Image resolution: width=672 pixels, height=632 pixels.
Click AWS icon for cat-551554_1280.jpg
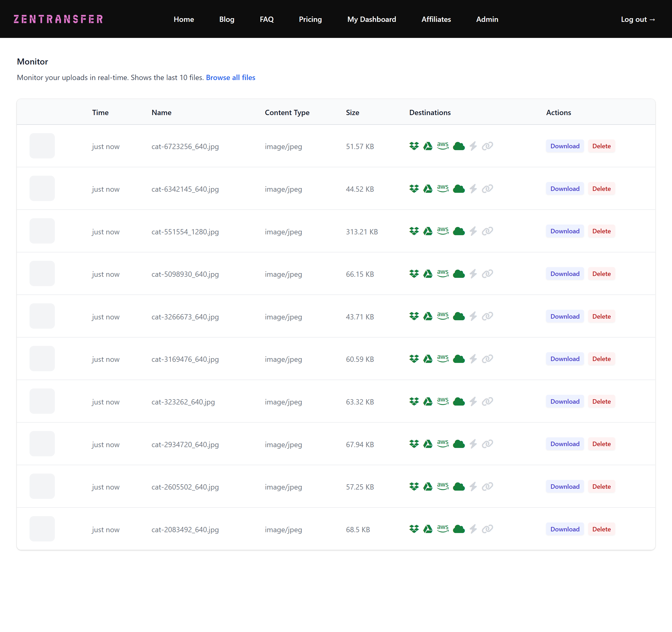tap(442, 231)
